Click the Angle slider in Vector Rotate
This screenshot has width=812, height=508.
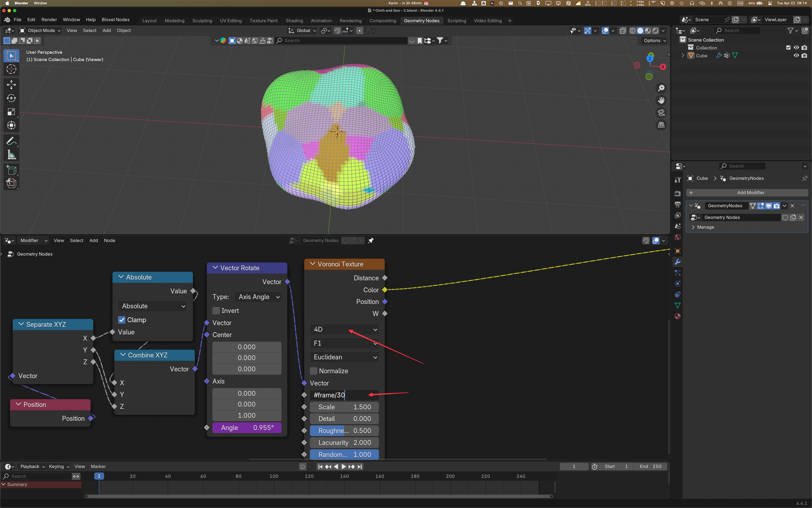pos(247,428)
